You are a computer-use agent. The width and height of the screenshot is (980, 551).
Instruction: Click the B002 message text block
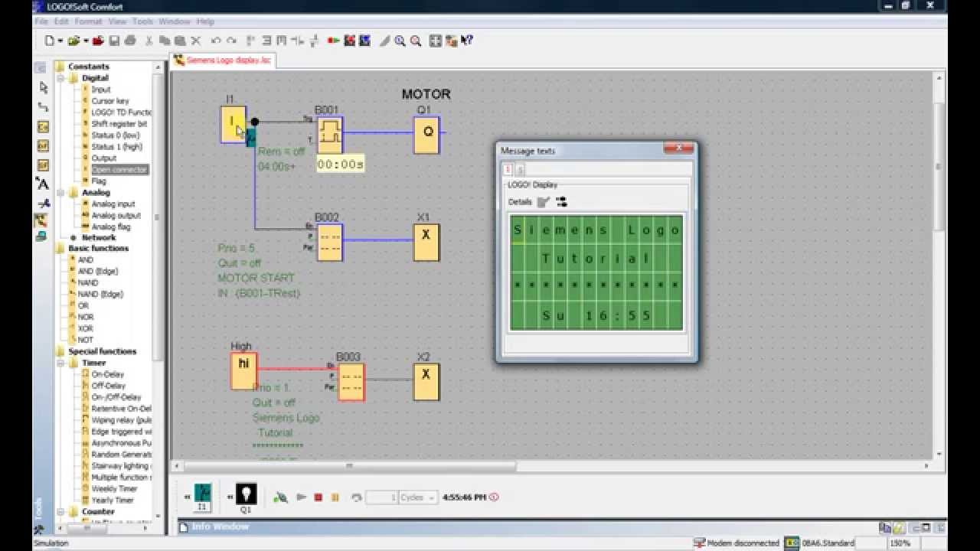330,242
